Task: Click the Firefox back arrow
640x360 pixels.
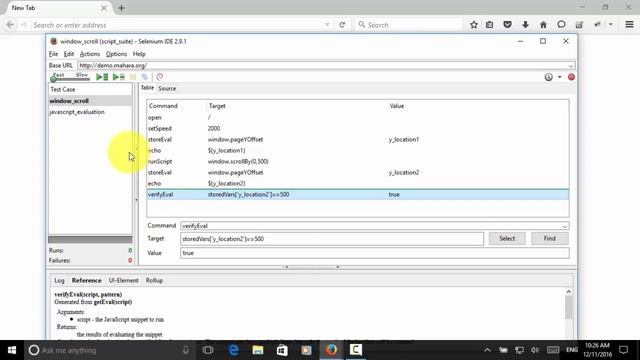Action: click(x=10, y=25)
